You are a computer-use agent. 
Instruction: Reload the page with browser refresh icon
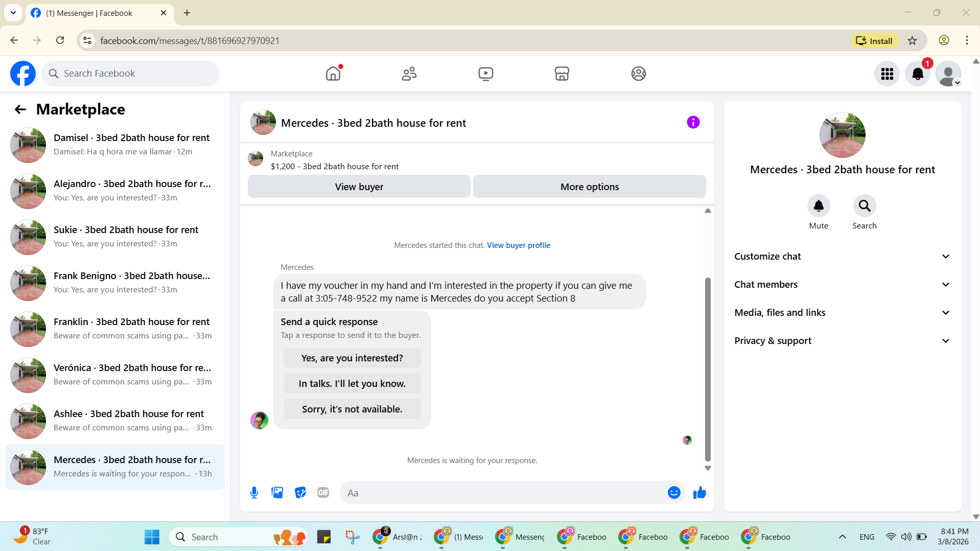(x=60, y=40)
